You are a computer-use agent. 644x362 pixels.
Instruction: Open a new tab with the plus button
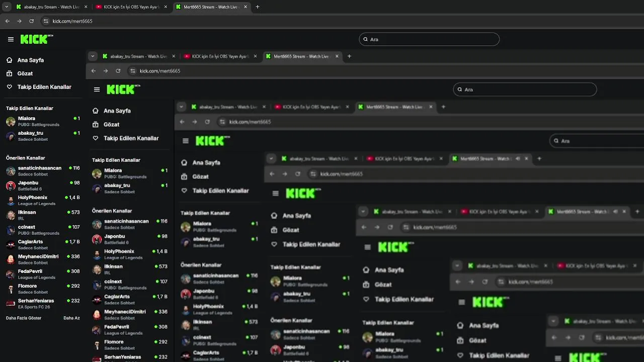[258, 7]
